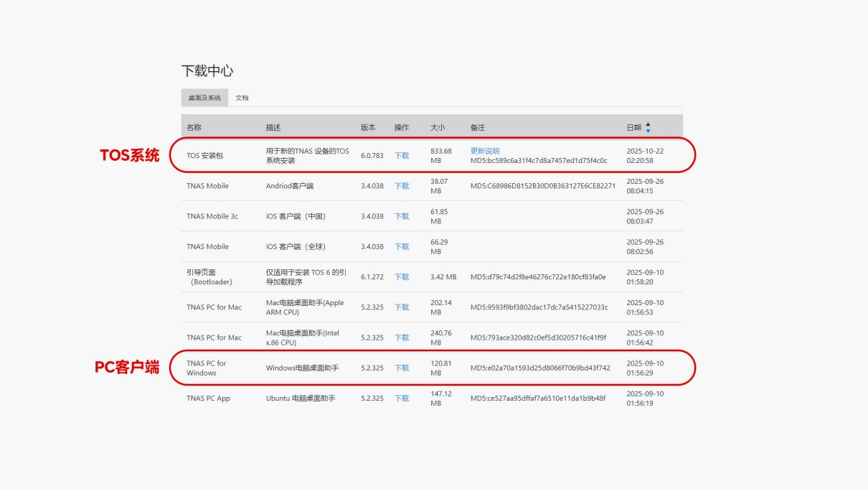This screenshot has height=489, width=868.
Task: Click the Mac电脑桌面助手(Apple ARM CPU) description
Action: [x=306, y=307]
